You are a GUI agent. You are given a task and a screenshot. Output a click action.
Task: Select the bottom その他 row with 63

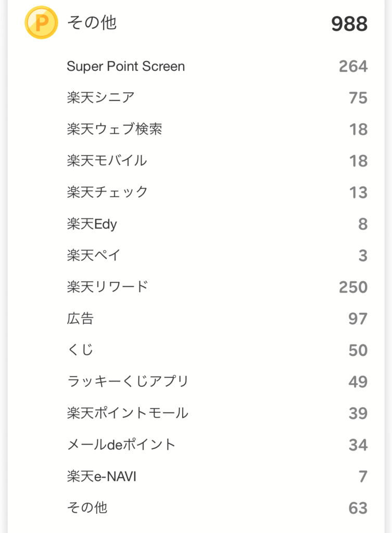pos(217,508)
